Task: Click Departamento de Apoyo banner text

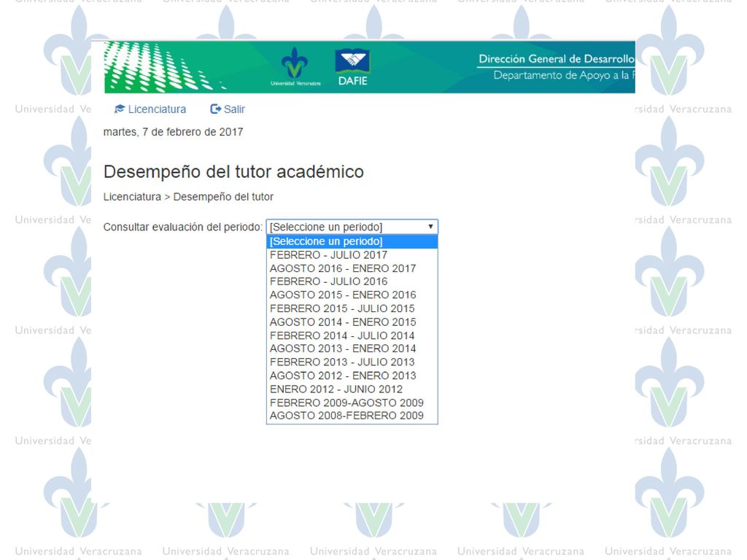Action: point(564,75)
